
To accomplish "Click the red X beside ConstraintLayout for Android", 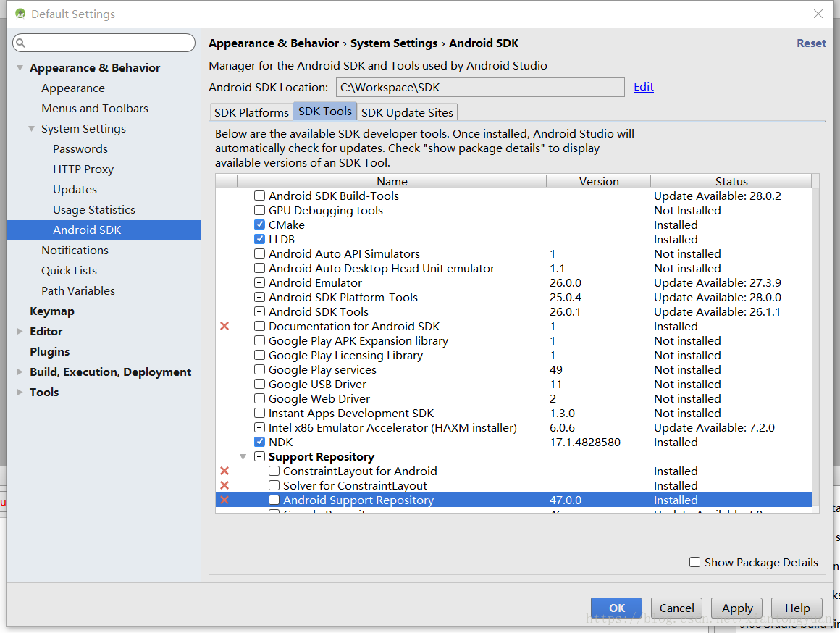I will (224, 471).
